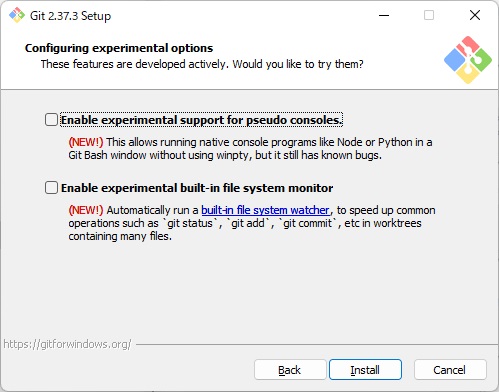The image size is (499, 392).
Task: Enable experimental pseudo consoles checkbox
Action: pyautogui.click(x=51, y=120)
